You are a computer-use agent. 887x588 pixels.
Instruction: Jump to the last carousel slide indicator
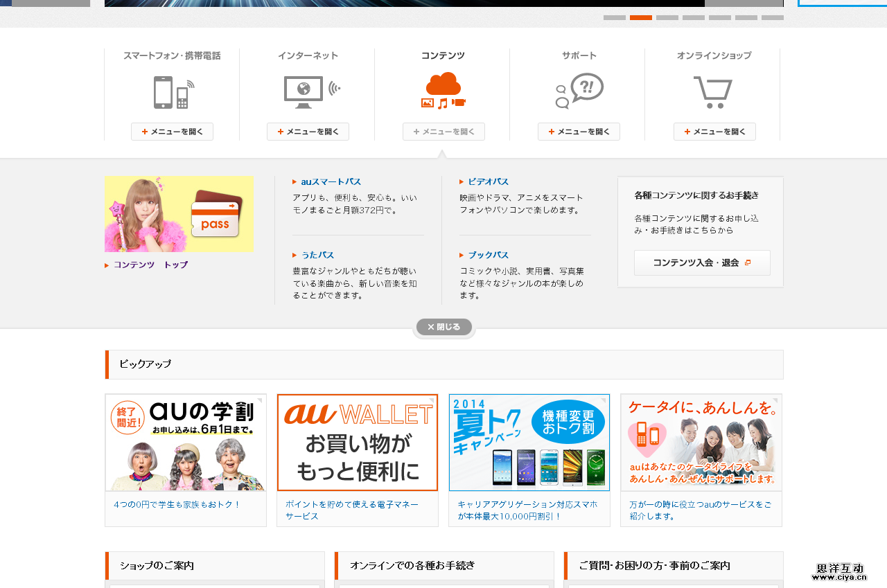click(x=773, y=17)
